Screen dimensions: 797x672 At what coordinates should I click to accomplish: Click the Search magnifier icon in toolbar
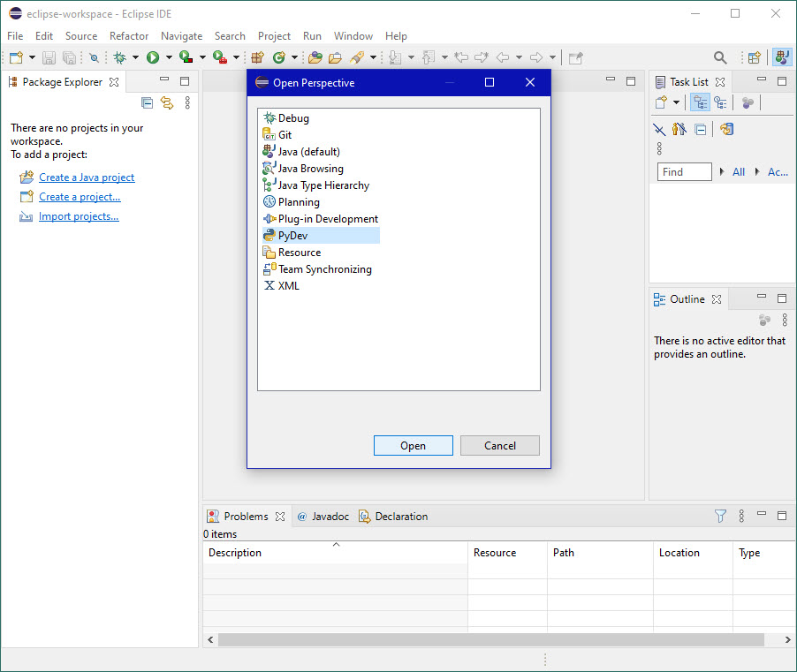point(720,57)
